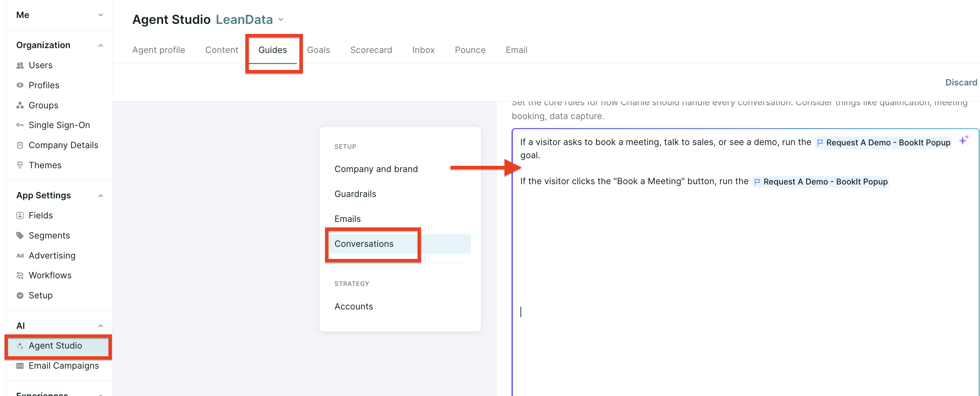The width and height of the screenshot is (980, 396).
Task: Open the Pounce tab
Action: point(470,50)
